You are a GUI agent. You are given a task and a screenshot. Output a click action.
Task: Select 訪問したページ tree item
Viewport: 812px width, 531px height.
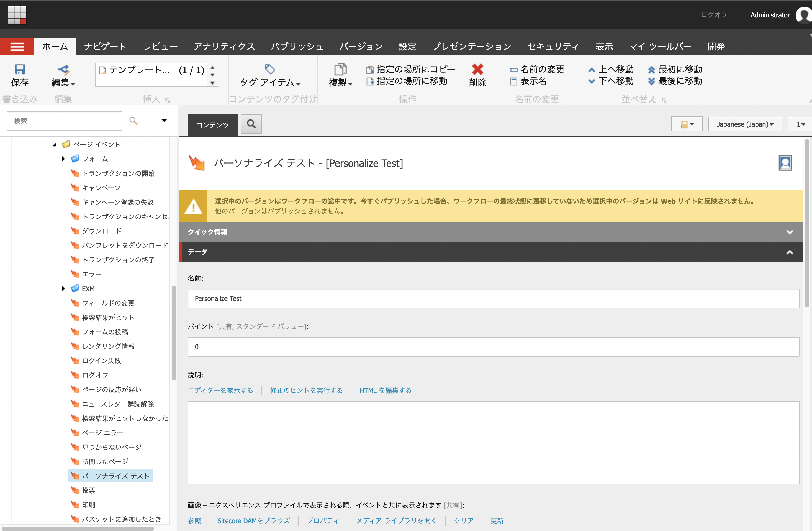[x=105, y=461]
